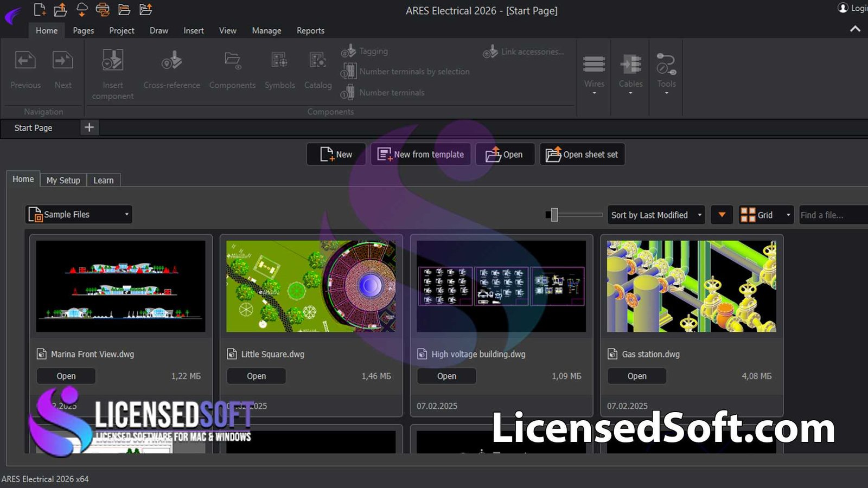Click the Login user icon
The width and height of the screenshot is (868, 488).
(x=843, y=8)
